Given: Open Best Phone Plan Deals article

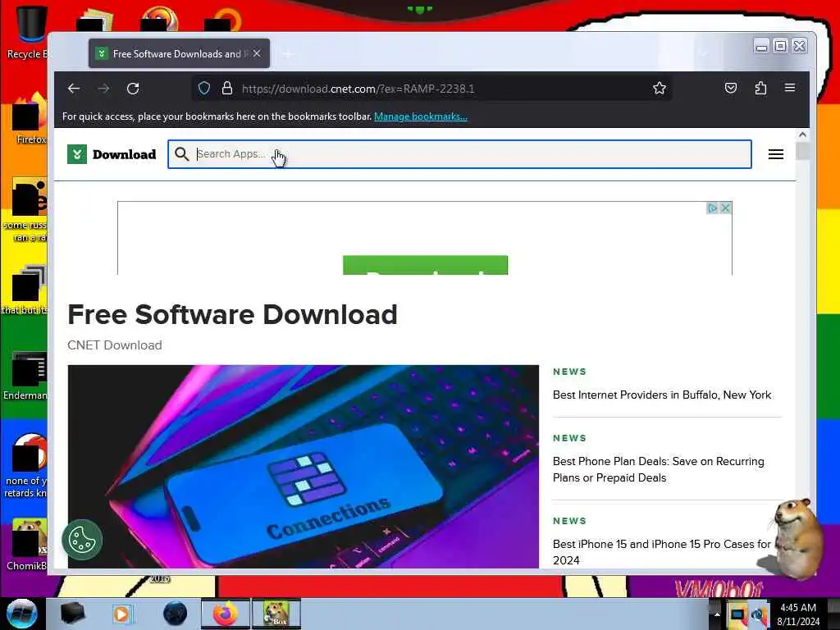Looking at the screenshot, I should tap(659, 469).
